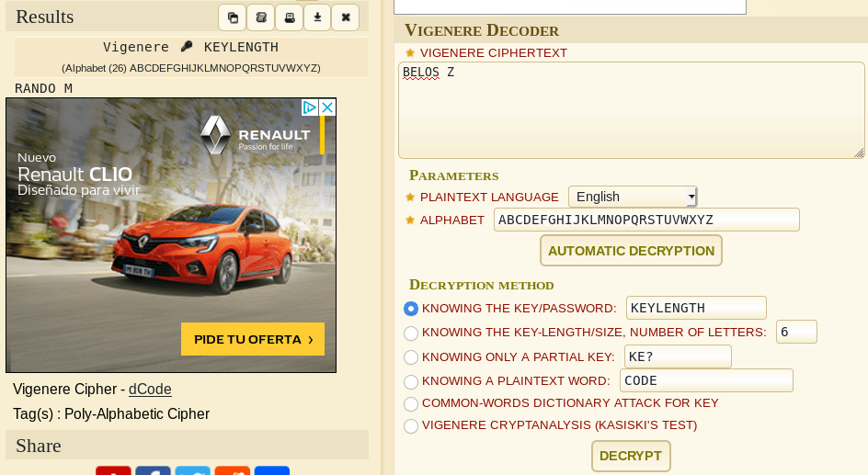The width and height of the screenshot is (868, 475).
Task: Select Common-Words Dictionary Attack radio option
Action: (411, 403)
